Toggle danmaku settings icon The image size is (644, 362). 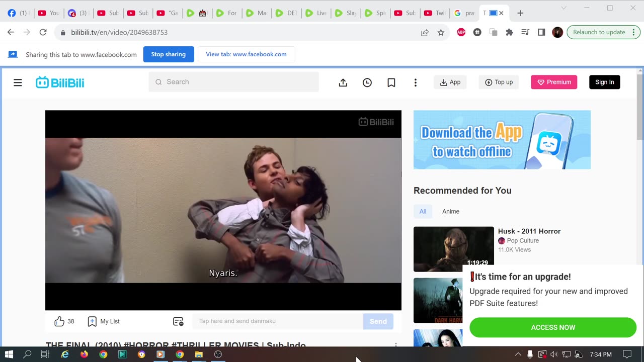[x=178, y=321]
